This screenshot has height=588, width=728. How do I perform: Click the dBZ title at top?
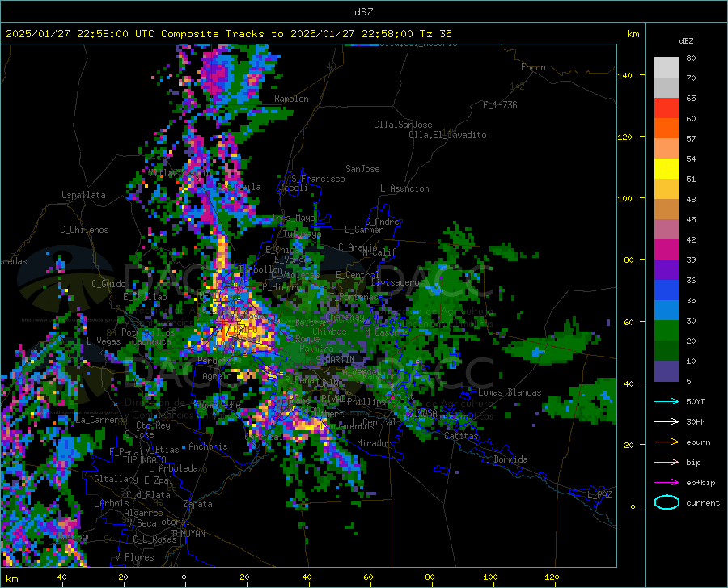pos(363,12)
